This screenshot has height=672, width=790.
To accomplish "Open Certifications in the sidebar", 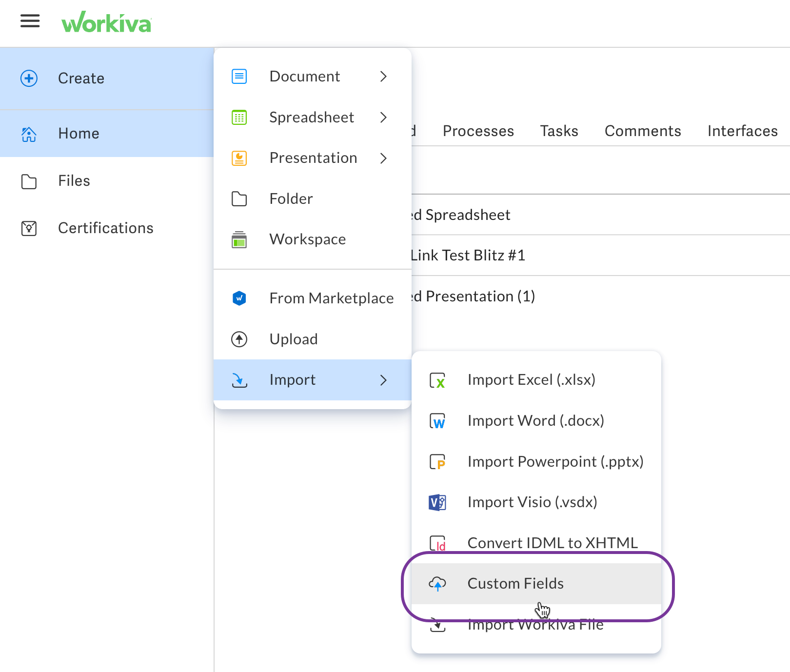I will click(107, 228).
